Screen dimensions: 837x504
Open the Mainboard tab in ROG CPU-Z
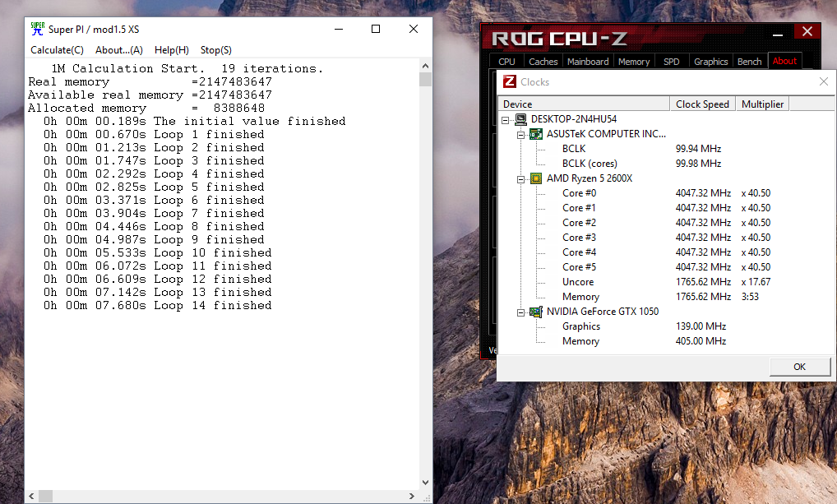pos(588,62)
